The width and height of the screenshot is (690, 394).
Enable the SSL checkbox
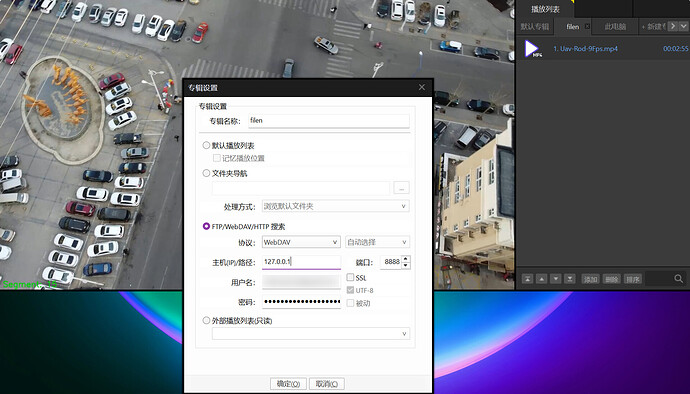tap(350, 277)
